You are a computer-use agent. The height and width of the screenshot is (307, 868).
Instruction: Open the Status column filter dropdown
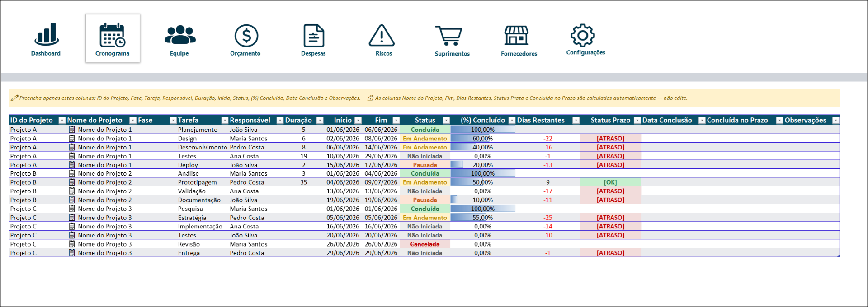[446, 121]
